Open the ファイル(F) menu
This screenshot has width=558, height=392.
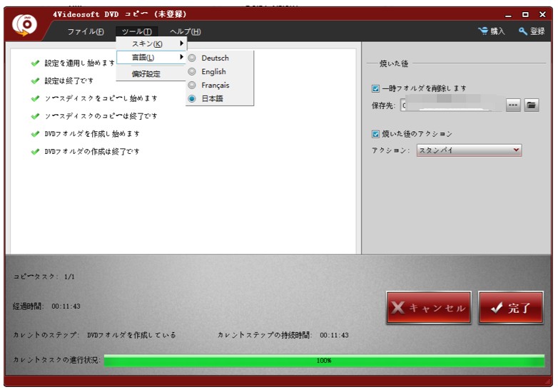tap(86, 31)
